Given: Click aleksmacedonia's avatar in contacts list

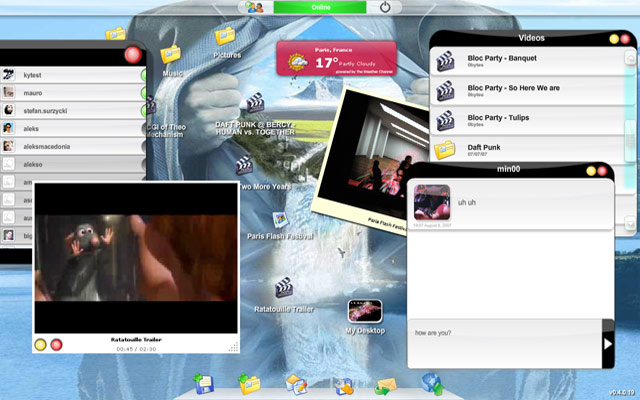Looking at the screenshot, I should [9, 146].
